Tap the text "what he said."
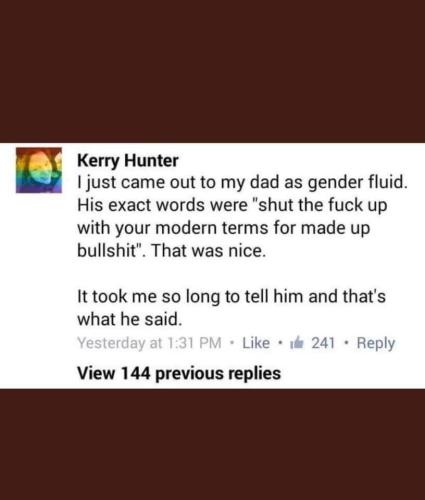The image size is (425, 500). 130,319
